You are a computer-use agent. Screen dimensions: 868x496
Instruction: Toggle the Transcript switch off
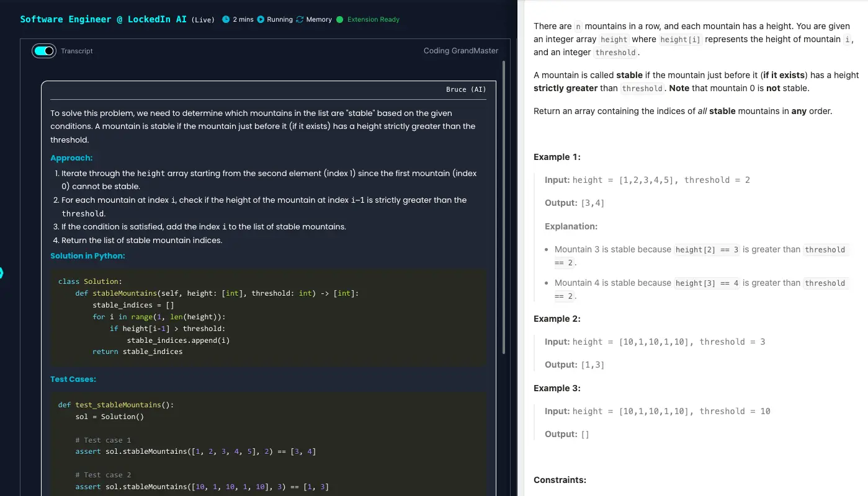pyautogui.click(x=44, y=51)
